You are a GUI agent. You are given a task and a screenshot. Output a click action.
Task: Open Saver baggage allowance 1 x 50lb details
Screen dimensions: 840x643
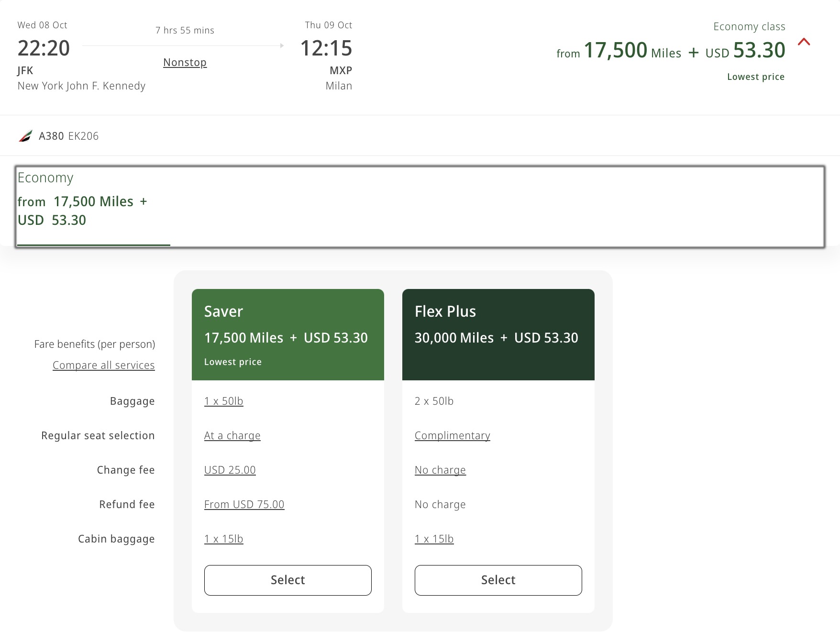(223, 401)
